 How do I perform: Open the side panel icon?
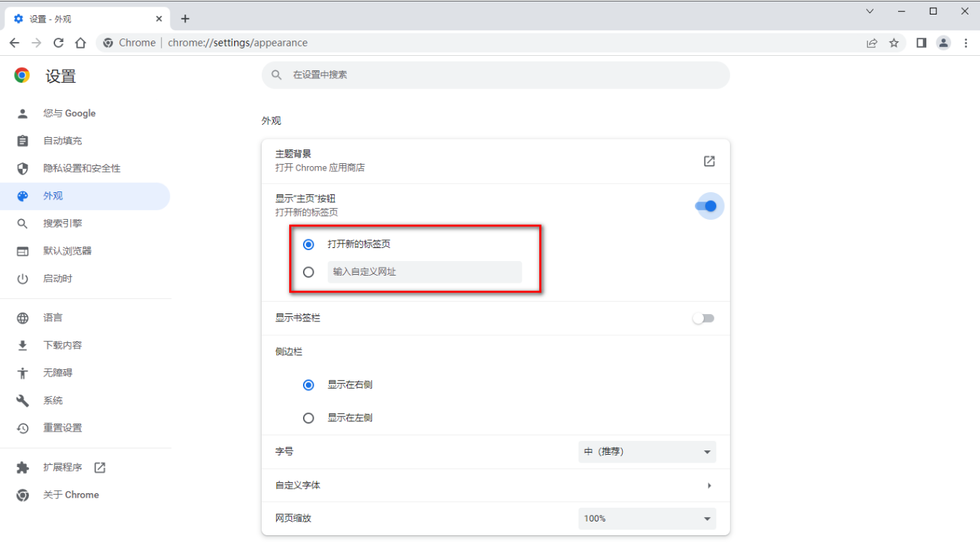click(921, 43)
